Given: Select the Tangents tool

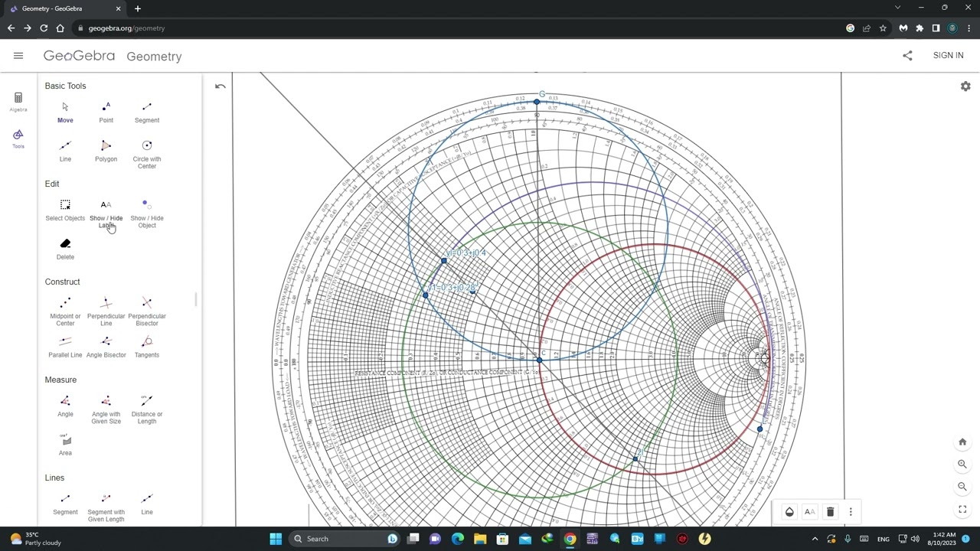Looking at the screenshot, I should (x=147, y=347).
